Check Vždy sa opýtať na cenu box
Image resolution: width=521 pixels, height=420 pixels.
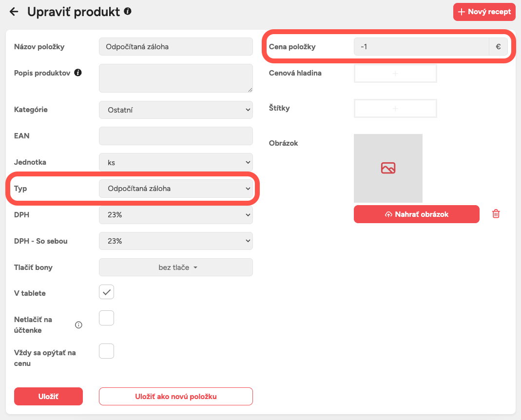[x=106, y=351]
